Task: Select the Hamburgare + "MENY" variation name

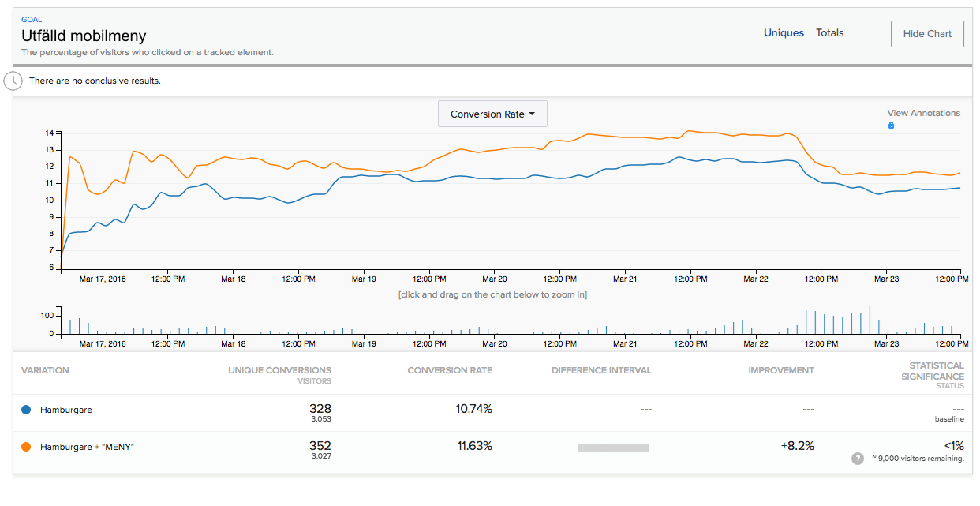Action: [x=88, y=447]
